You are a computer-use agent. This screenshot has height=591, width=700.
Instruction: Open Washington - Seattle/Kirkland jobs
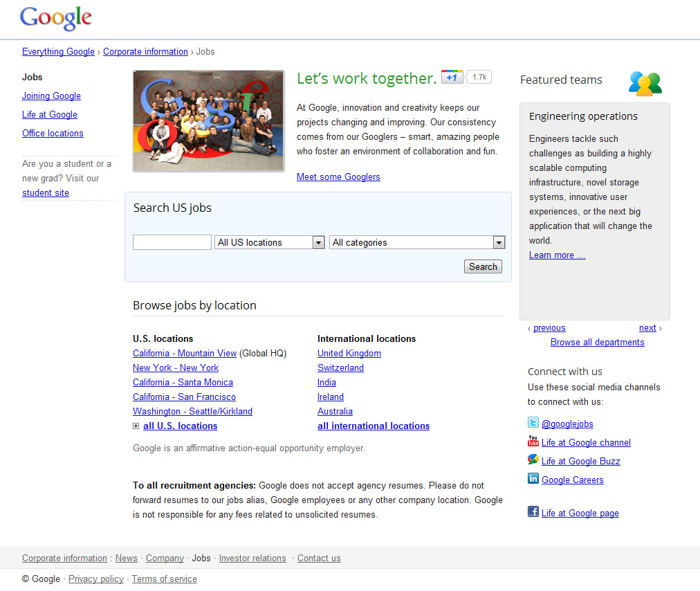coord(192,412)
